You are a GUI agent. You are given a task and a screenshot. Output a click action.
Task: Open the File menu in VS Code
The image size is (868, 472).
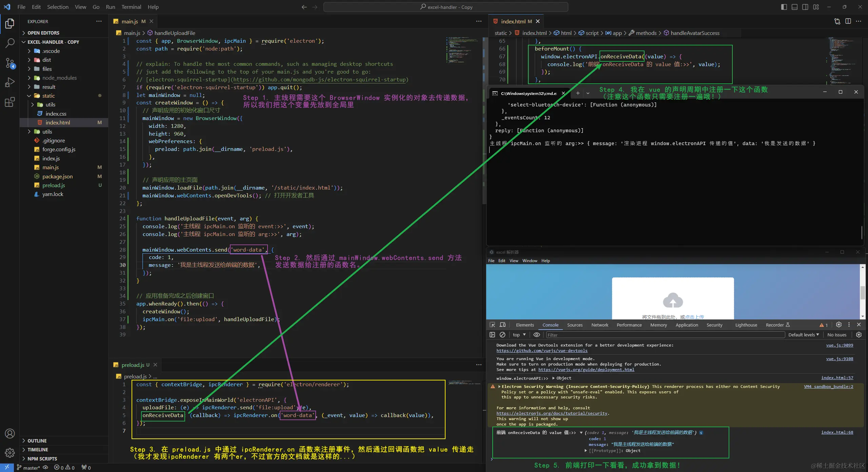pos(21,7)
